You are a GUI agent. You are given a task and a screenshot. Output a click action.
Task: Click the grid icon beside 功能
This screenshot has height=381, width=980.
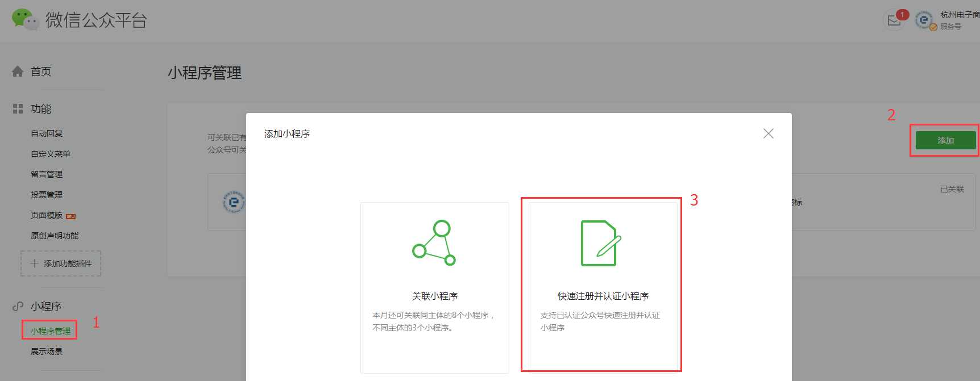(x=18, y=108)
